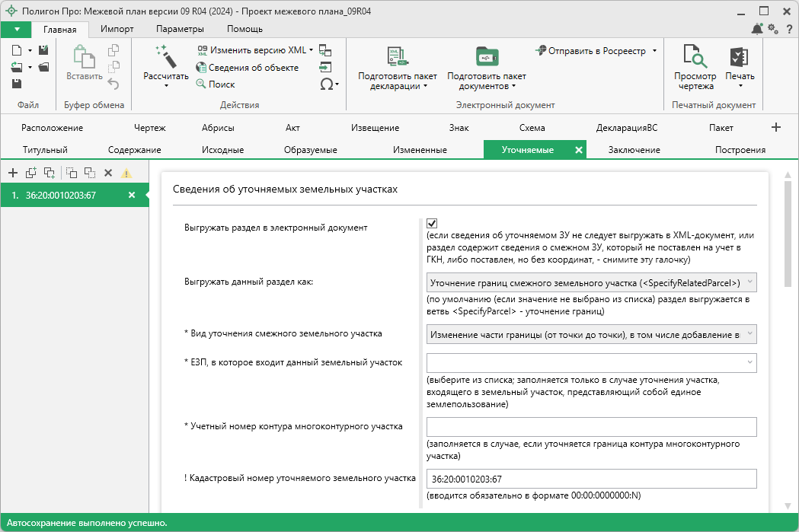The width and height of the screenshot is (799, 532).
Task: Select parcel 36:20:0010203:67 in list
Action: point(61,196)
